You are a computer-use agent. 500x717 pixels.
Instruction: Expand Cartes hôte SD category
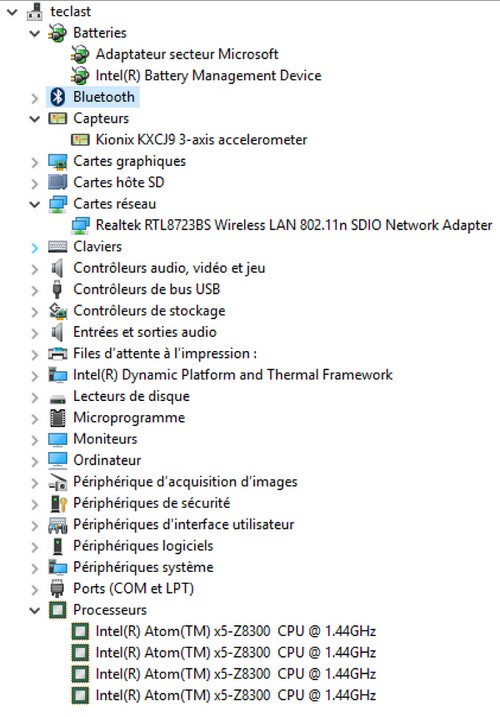[35, 183]
